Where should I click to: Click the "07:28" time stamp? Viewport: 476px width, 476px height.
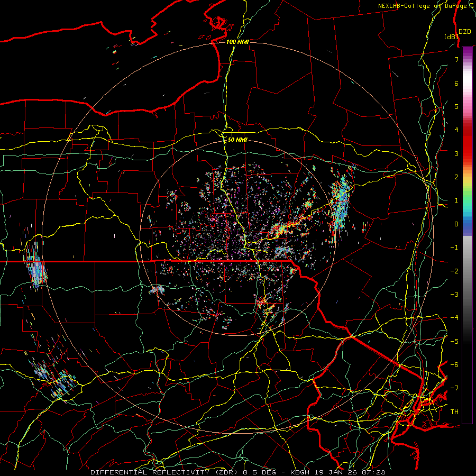coord(374,472)
